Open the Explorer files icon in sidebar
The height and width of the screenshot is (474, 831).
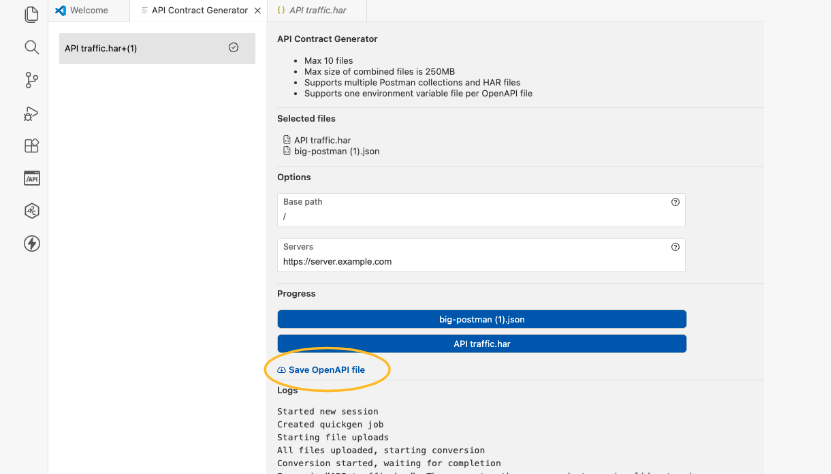click(31, 14)
